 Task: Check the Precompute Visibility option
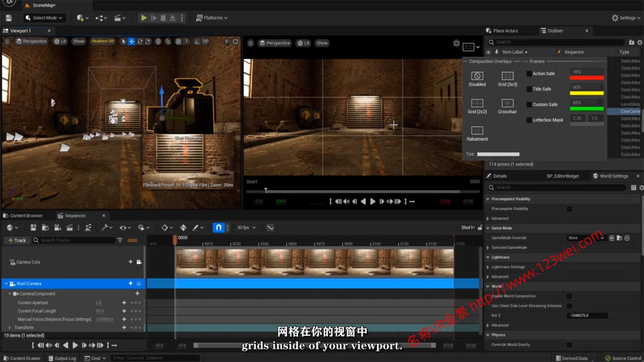pyautogui.click(x=569, y=209)
